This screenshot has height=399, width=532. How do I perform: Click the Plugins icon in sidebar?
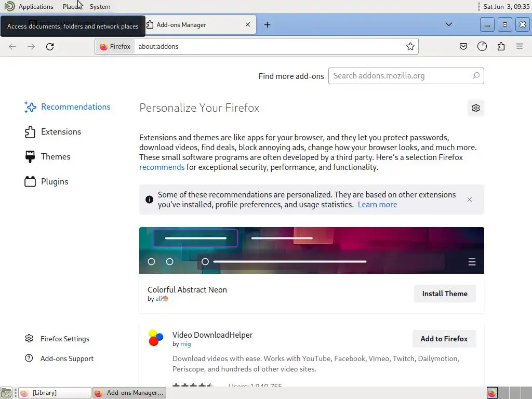[30, 181]
